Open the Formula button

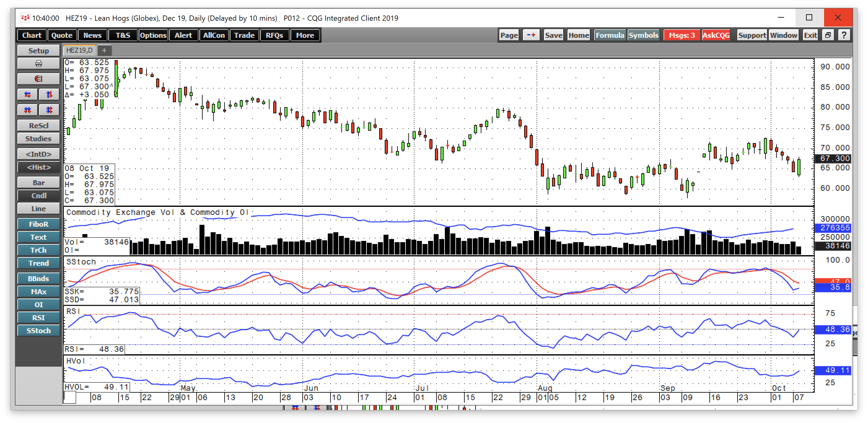click(x=610, y=35)
